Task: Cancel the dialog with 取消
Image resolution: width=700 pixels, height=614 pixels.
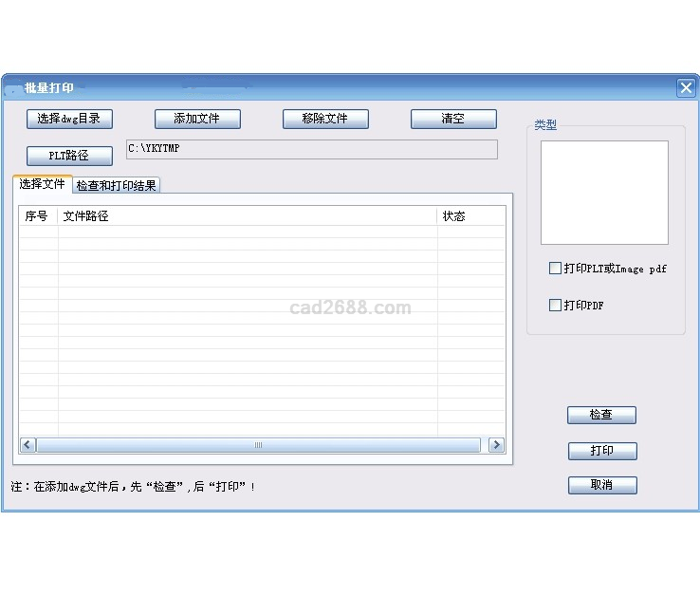Action: (601, 485)
